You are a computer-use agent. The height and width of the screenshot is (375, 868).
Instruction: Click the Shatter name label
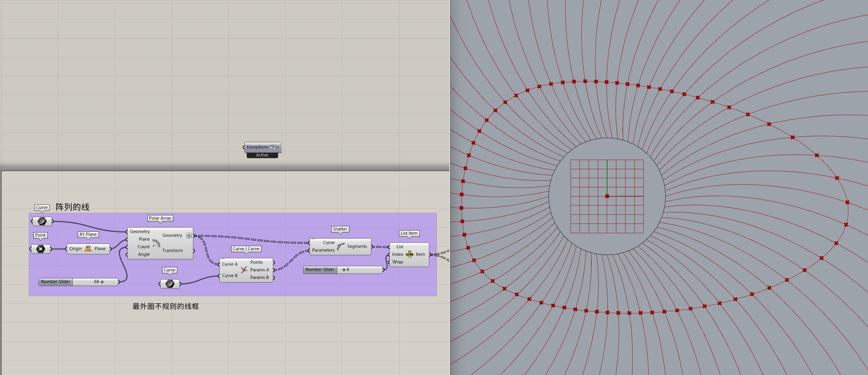coord(340,229)
